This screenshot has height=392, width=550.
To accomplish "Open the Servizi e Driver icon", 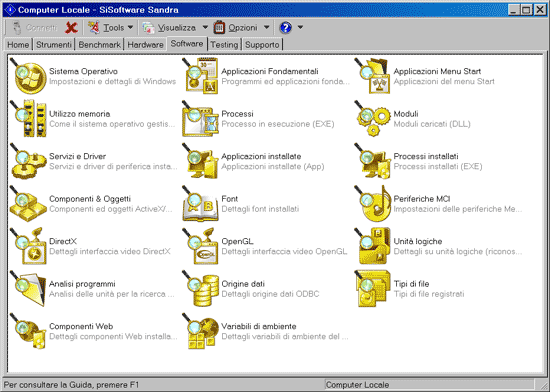I will click(28, 161).
